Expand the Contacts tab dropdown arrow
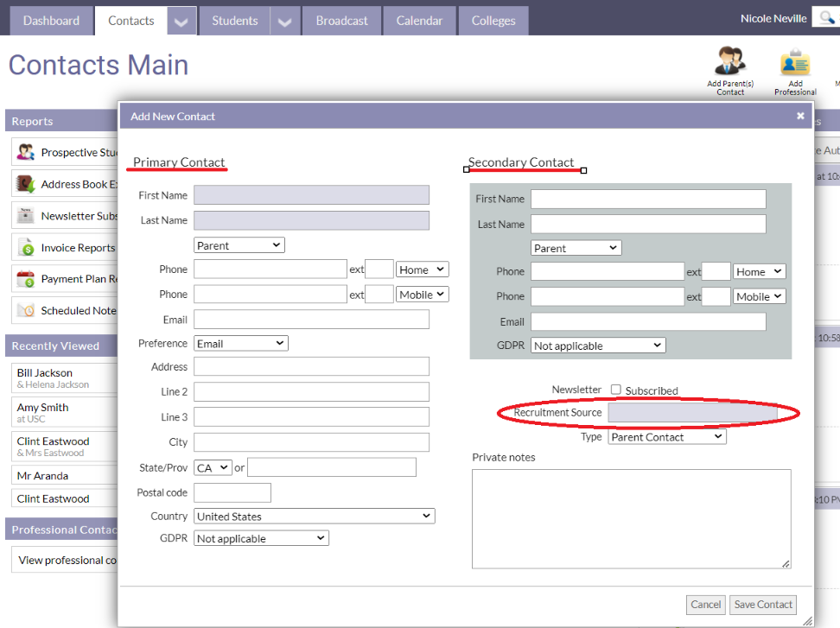The width and height of the screenshot is (840, 628). 181,22
